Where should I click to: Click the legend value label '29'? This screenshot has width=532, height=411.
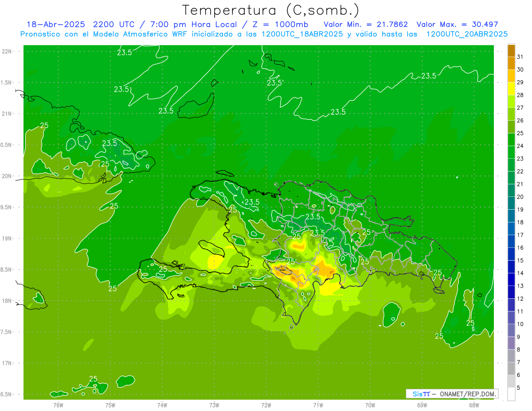tap(520, 82)
